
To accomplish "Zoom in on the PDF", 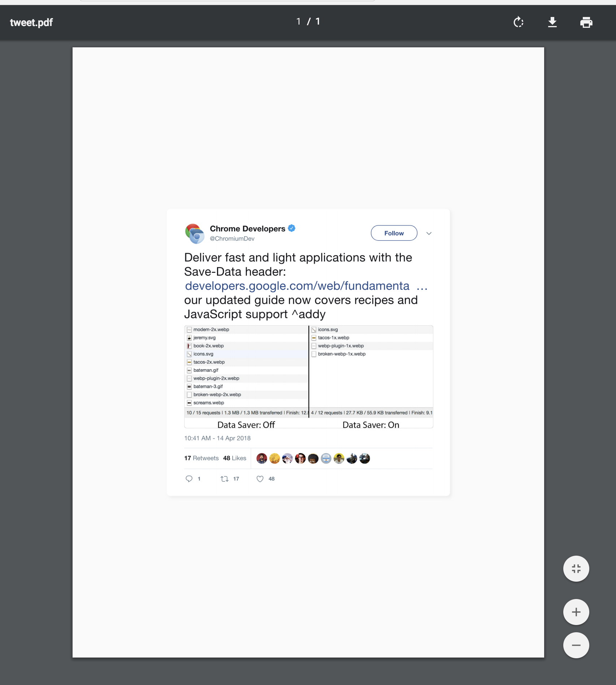I will click(576, 612).
